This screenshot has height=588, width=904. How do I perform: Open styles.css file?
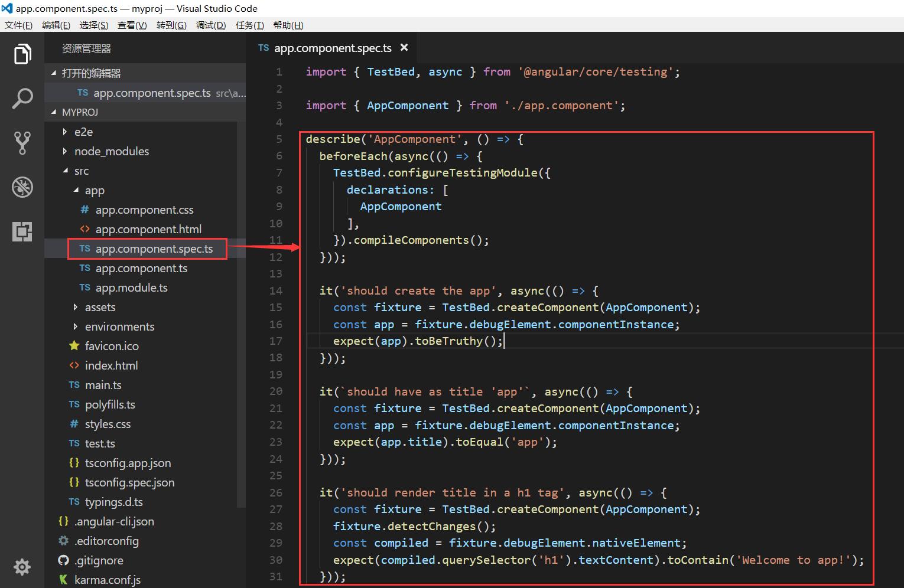pos(141,424)
